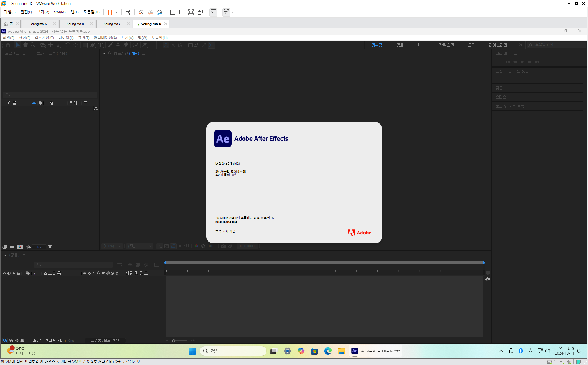This screenshot has width=588, height=365.
Task: Select the Rotation tool
Action: click(x=68, y=45)
